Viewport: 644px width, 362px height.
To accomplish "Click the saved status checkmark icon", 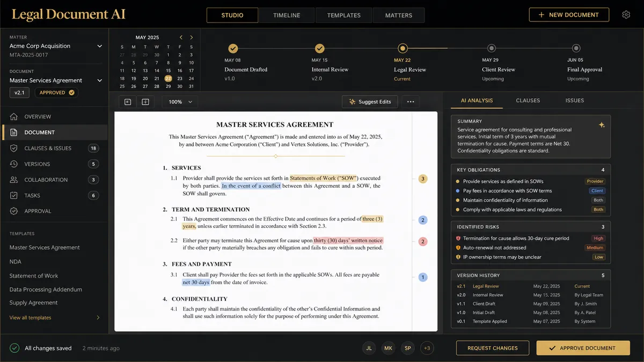I will [14, 348].
